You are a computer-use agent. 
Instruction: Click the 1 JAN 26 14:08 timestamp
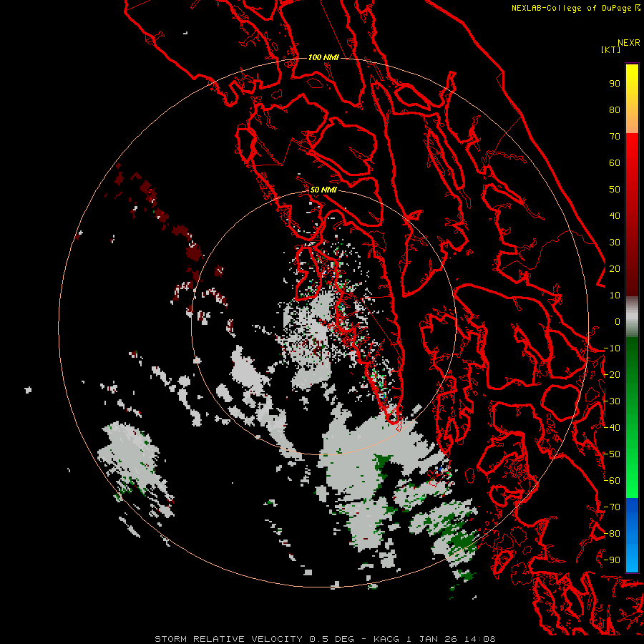451,639
